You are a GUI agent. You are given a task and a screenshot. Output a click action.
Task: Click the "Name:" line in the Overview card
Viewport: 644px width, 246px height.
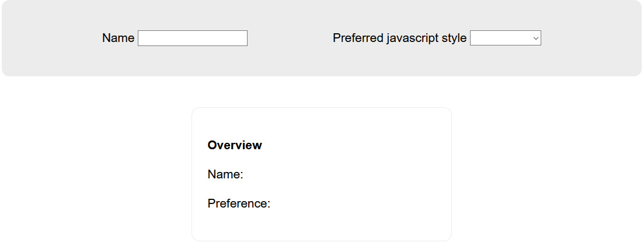pos(225,174)
